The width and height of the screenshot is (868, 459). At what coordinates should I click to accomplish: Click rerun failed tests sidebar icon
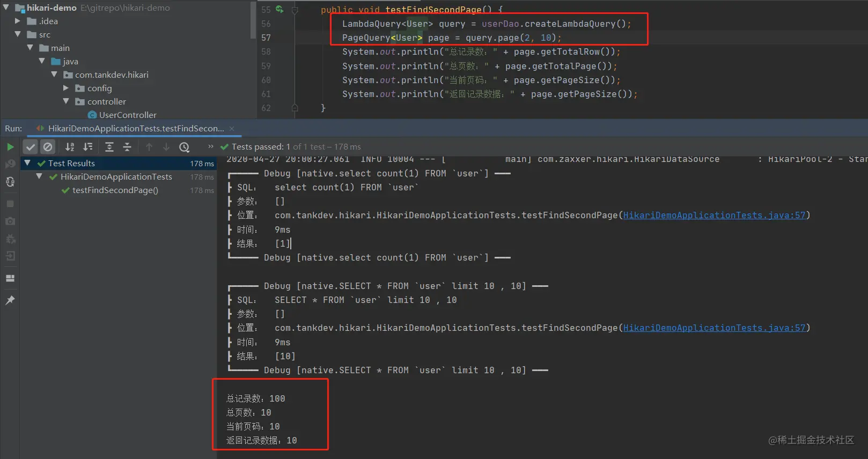point(10,164)
